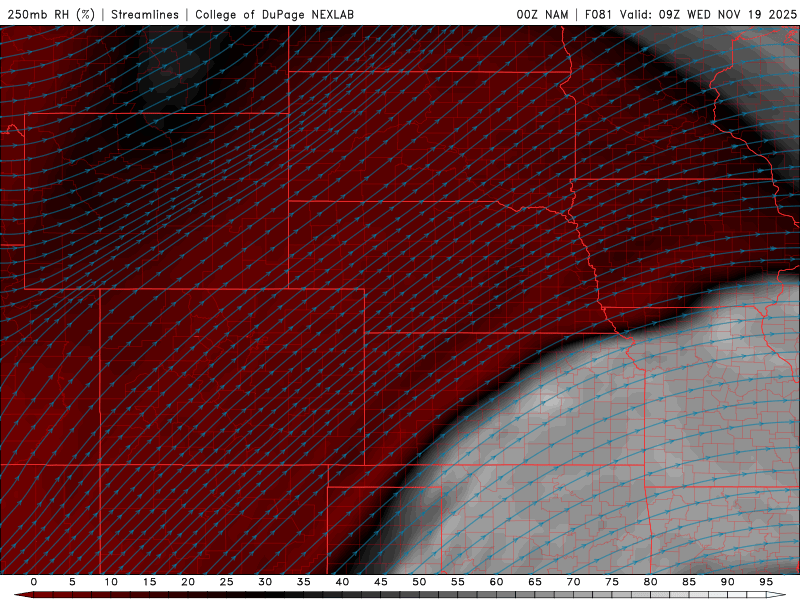Click the 90 label on the legend
Viewport: 800px width, 600px height.
tap(727, 582)
